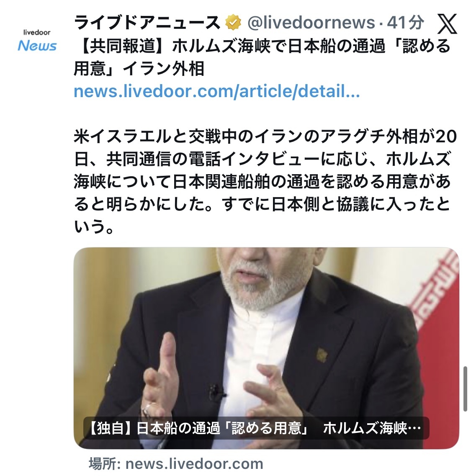Open the X logo in the post corner
Screen dimensions: 471x476
447,24
